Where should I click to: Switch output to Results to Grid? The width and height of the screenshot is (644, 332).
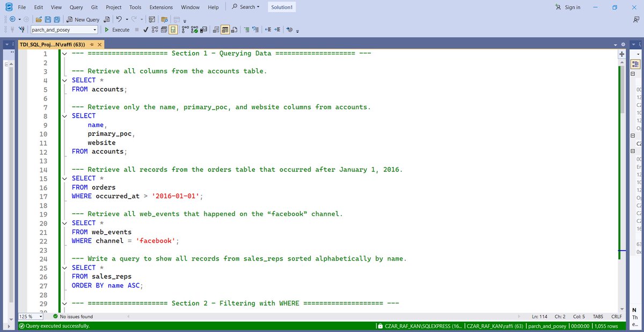pos(225,30)
